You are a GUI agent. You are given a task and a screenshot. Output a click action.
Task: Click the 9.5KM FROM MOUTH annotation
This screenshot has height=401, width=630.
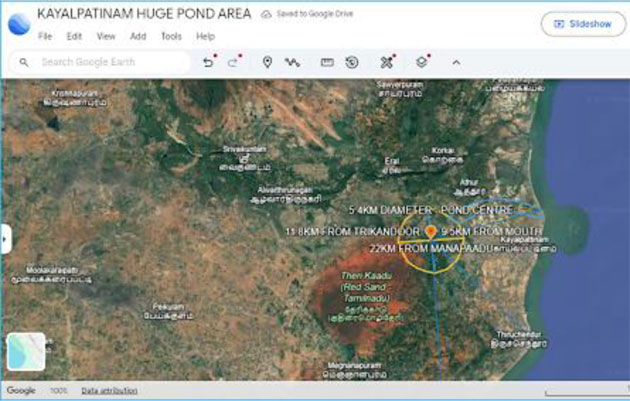pyautogui.click(x=491, y=232)
